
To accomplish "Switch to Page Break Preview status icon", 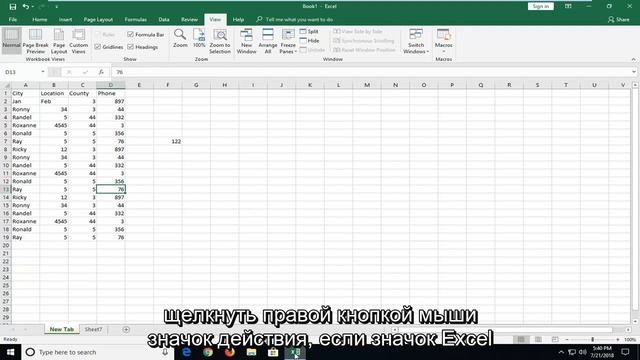I will tap(555, 340).
